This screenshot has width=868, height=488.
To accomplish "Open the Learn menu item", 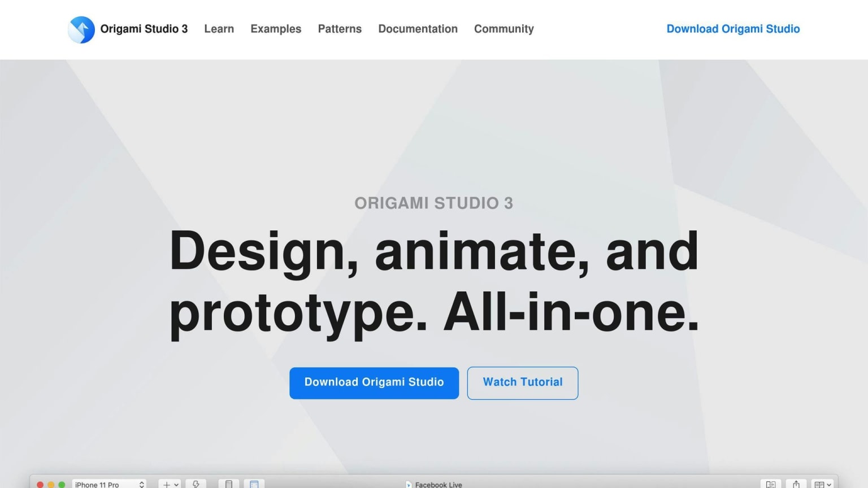I will pyautogui.click(x=219, y=29).
